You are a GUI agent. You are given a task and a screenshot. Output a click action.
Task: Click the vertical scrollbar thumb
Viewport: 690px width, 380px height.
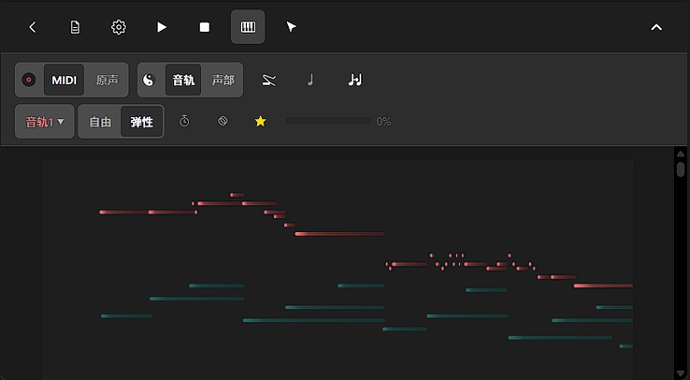(680, 169)
